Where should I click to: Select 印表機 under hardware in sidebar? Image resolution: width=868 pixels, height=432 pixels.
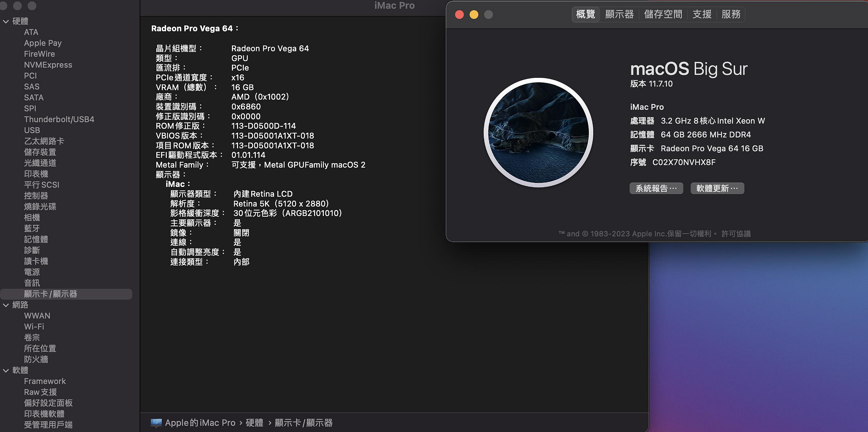tap(36, 174)
